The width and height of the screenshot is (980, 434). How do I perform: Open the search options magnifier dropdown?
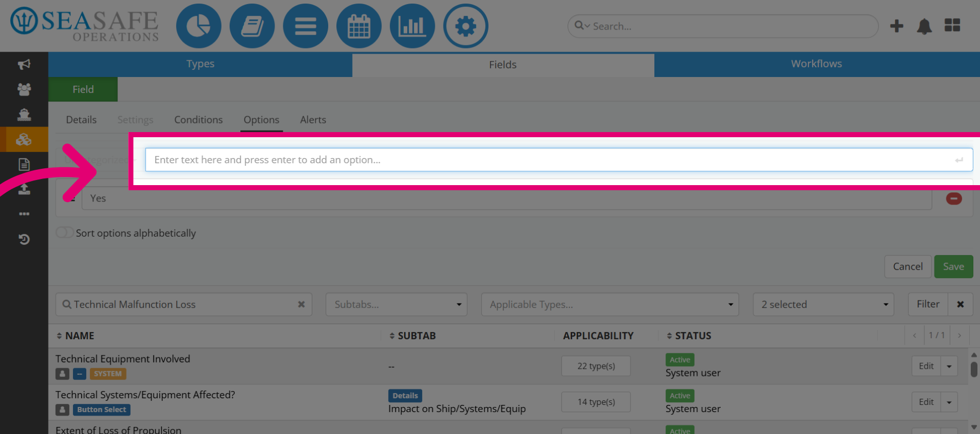[582, 25]
